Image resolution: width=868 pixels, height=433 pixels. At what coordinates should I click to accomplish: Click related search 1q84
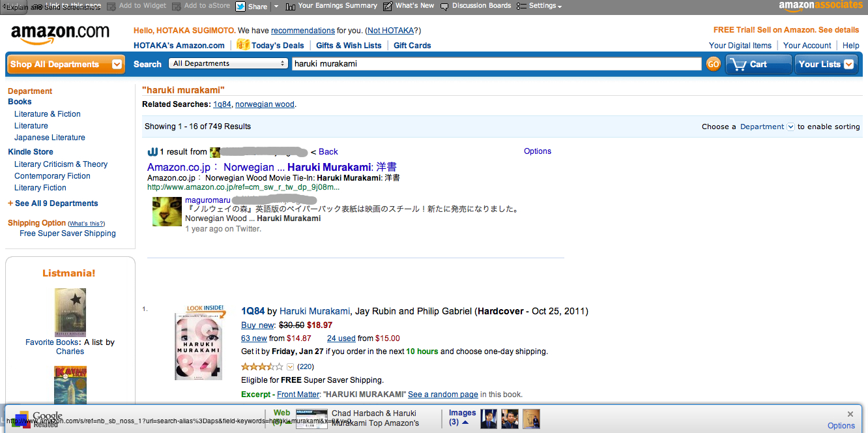(x=222, y=104)
